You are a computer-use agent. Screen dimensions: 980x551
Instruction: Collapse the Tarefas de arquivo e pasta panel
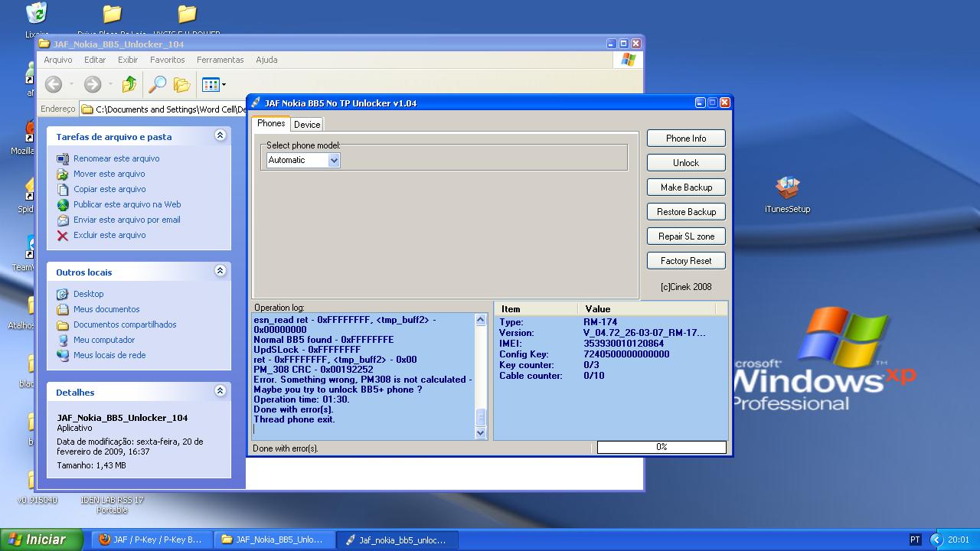click(220, 135)
